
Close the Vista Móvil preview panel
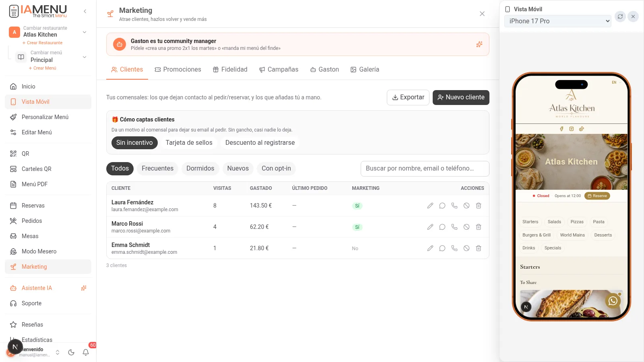pyautogui.click(x=633, y=16)
